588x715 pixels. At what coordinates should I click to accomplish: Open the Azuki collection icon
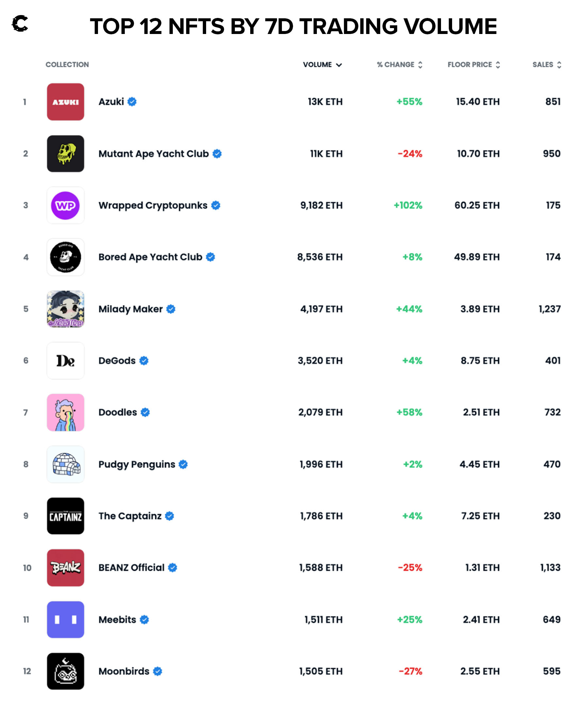coord(65,102)
